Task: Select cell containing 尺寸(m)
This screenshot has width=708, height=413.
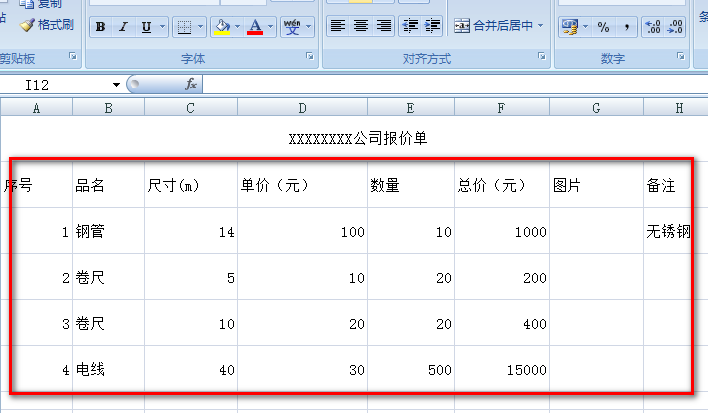Action: coord(191,185)
